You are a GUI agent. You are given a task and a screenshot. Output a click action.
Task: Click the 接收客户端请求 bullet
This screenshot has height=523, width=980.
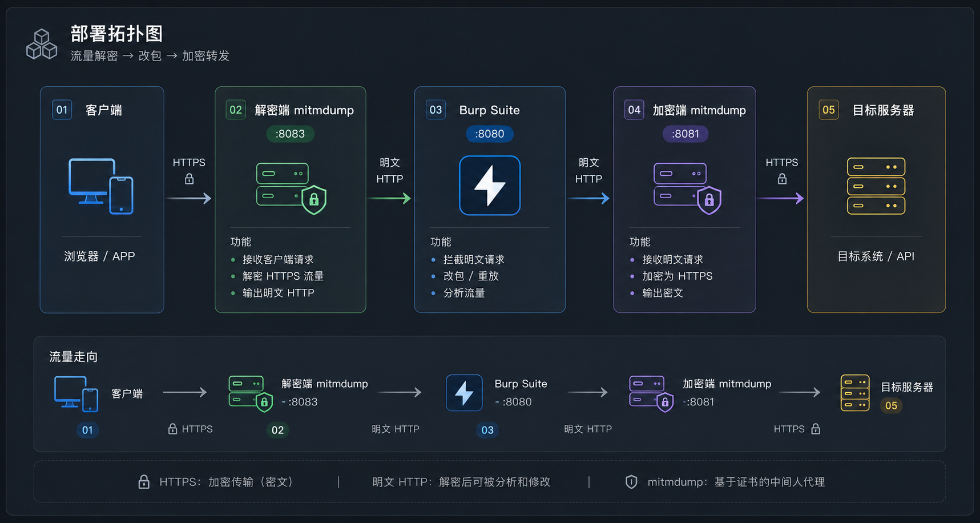[x=278, y=260]
